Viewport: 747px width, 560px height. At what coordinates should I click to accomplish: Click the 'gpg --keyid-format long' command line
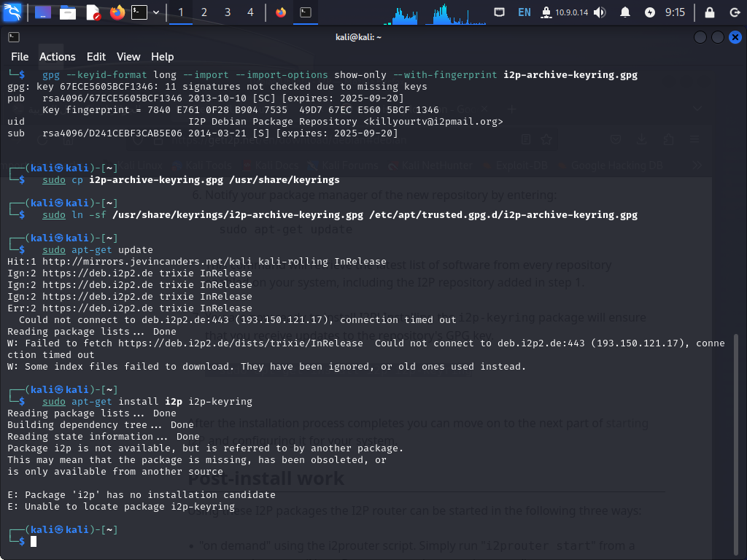pos(340,75)
